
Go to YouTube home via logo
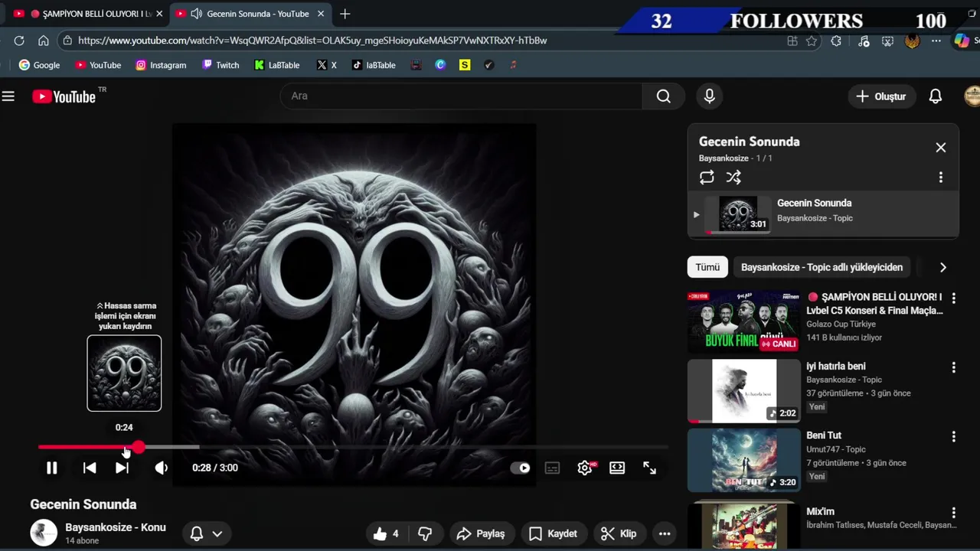64,96
